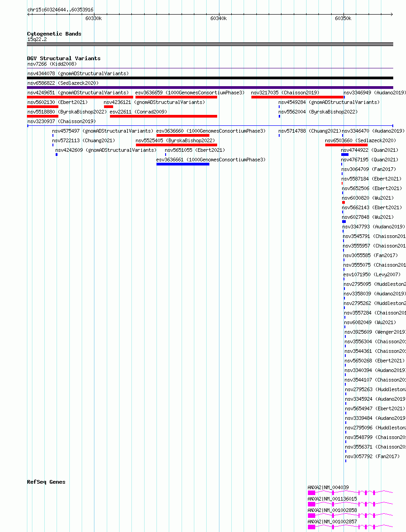The width and height of the screenshot is (406, 532).
Task: Click the blue bar under esv3636661
Action: (x=183, y=164)
